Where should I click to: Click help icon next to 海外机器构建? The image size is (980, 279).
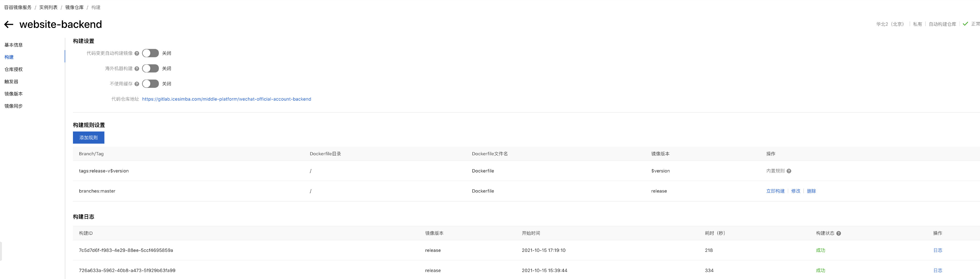pyautogui.click(x=137, y=69)
